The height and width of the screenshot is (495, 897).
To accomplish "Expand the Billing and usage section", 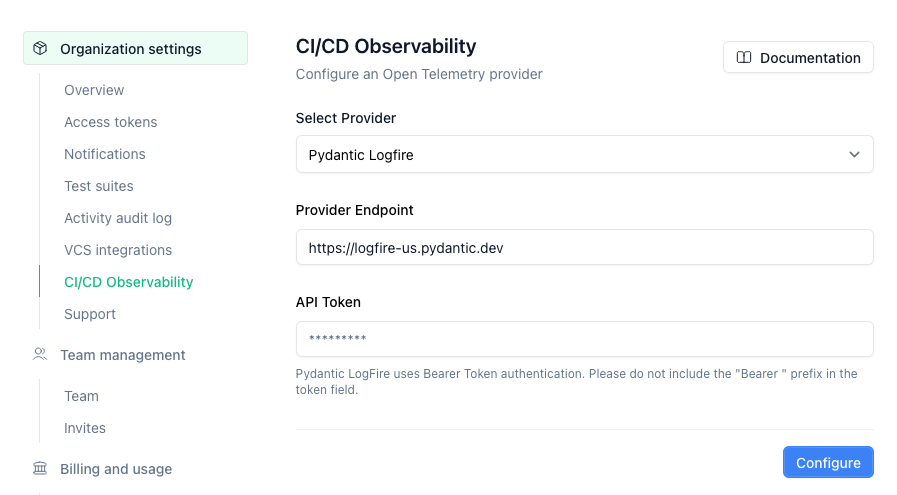I will [116, 469].
